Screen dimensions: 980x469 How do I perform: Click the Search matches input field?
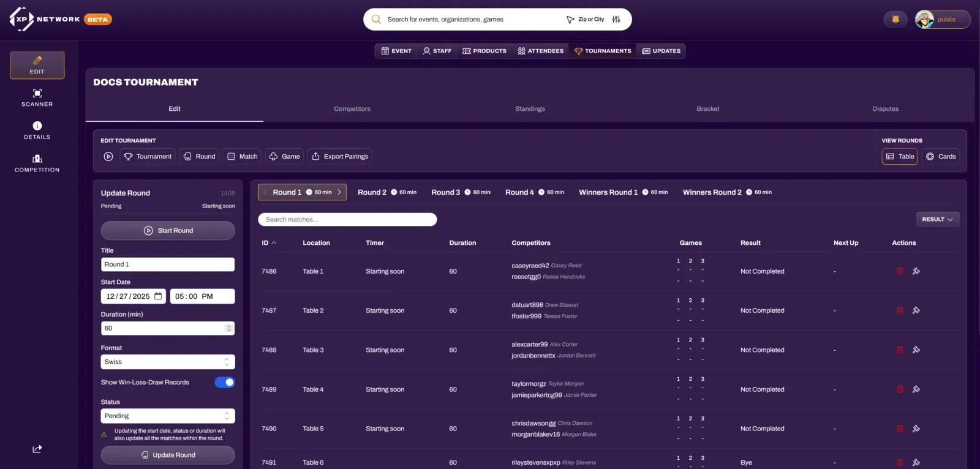(x=347, y=220)
